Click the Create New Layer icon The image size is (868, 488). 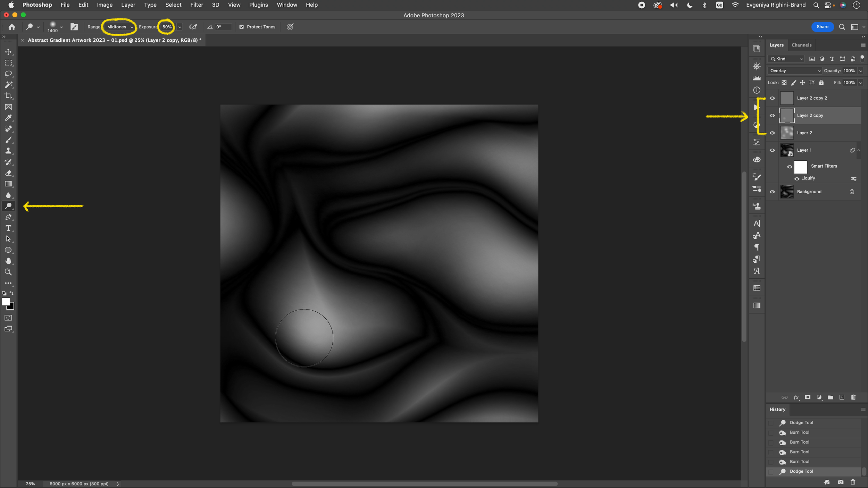coord(842,397)
